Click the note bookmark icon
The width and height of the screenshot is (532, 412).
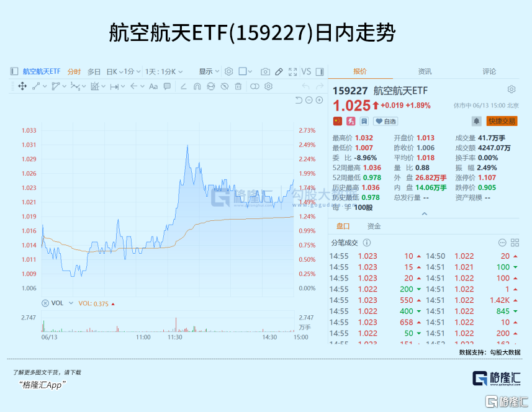364,121
